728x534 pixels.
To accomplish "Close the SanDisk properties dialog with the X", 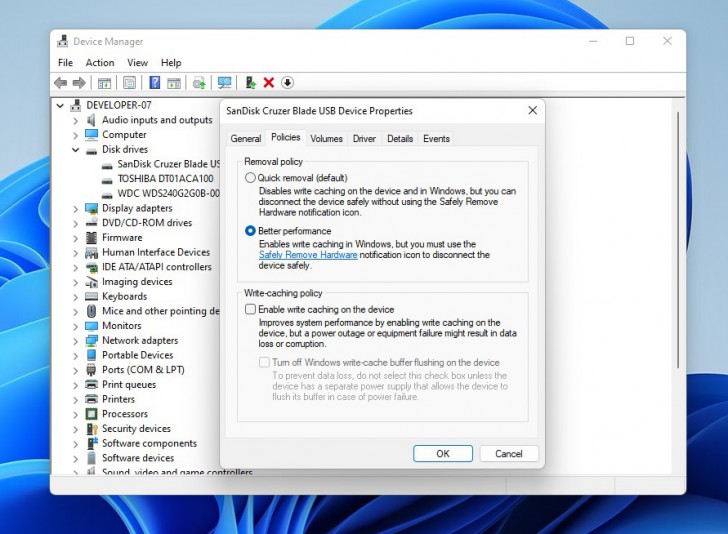I will tap(532, 111).
